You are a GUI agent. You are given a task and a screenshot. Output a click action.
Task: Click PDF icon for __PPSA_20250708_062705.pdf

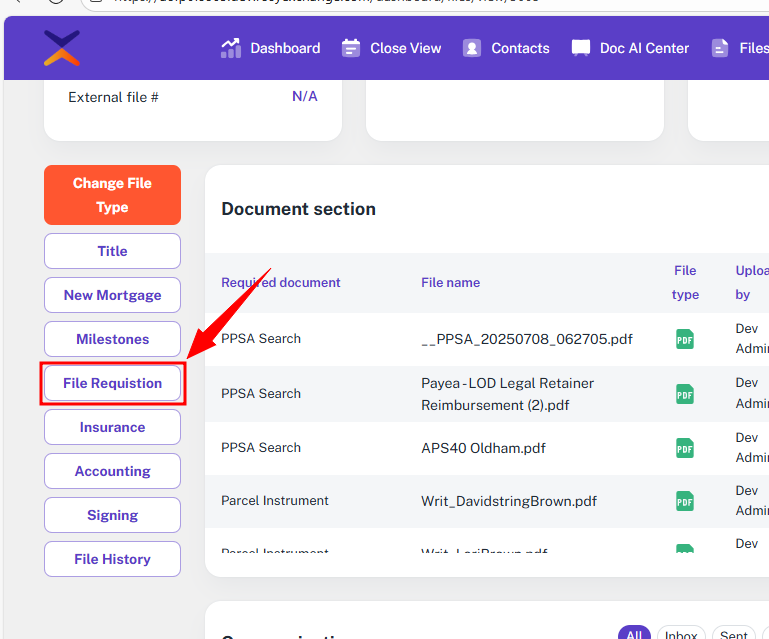point(685,339)
